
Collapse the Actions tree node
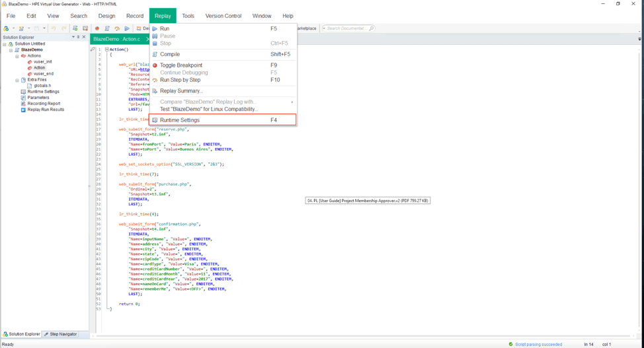[x=17, y=56]
